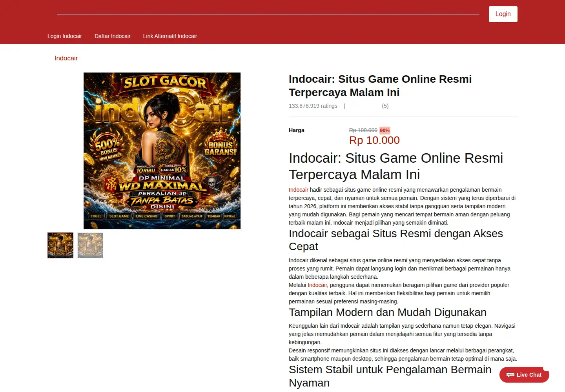Click the Harga label
This screenshot has height=392, width=565.
297,130
